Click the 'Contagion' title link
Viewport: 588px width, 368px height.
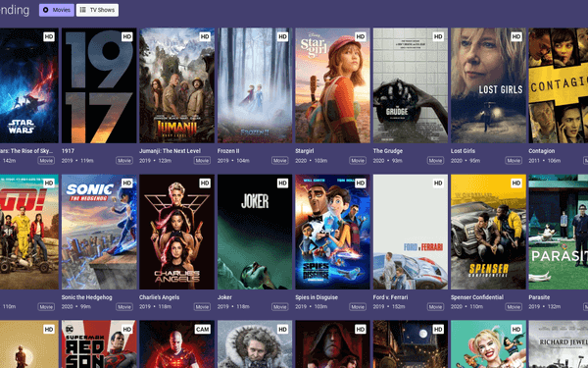(x=542, y=151)
